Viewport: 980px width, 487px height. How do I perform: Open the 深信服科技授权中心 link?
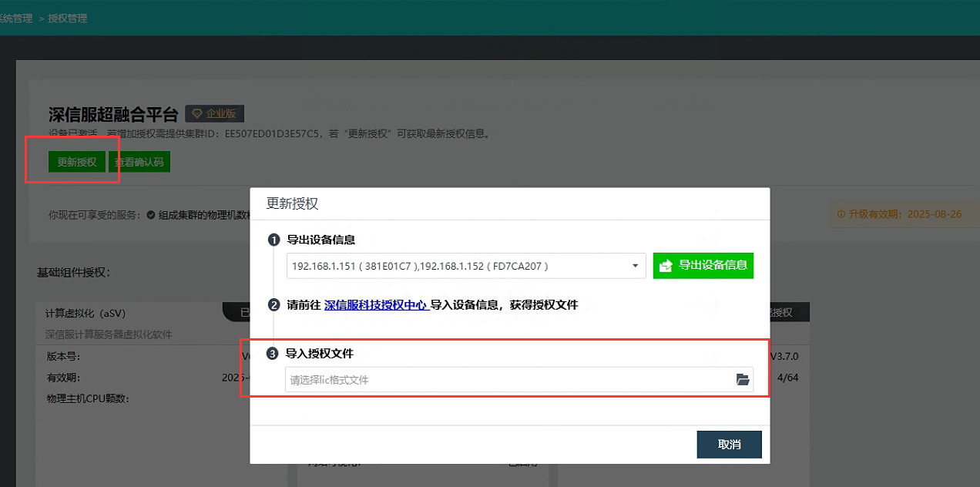coord(376,305)
